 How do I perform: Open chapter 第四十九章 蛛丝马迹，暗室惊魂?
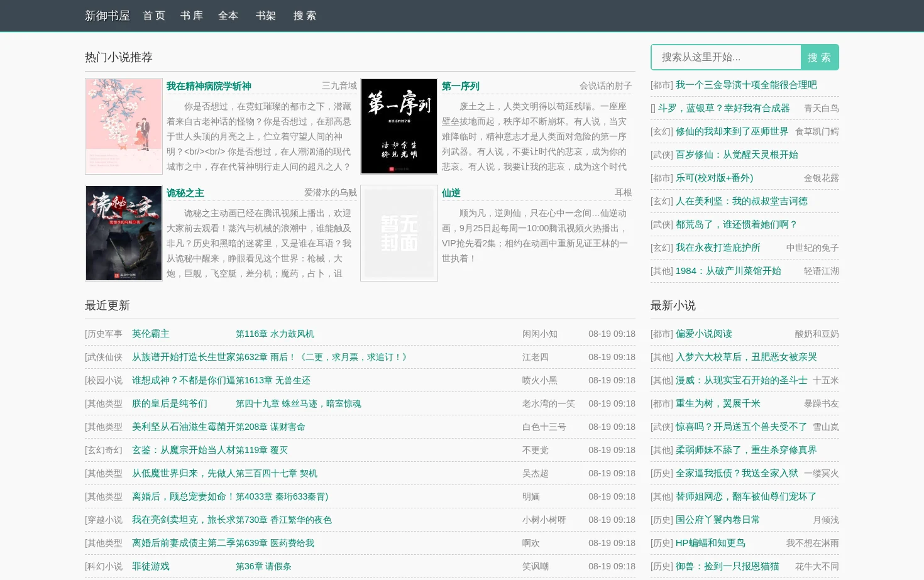[299, 403]
